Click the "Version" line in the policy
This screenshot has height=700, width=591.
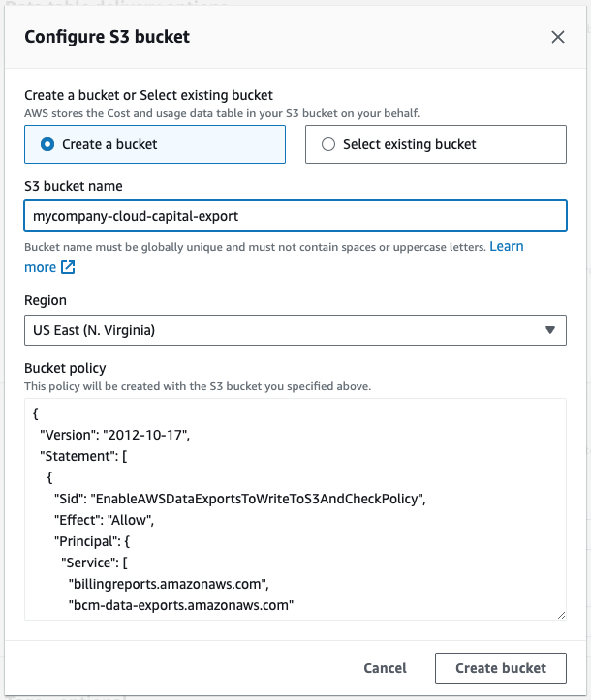pyautogui.click(x=113, y=435)
